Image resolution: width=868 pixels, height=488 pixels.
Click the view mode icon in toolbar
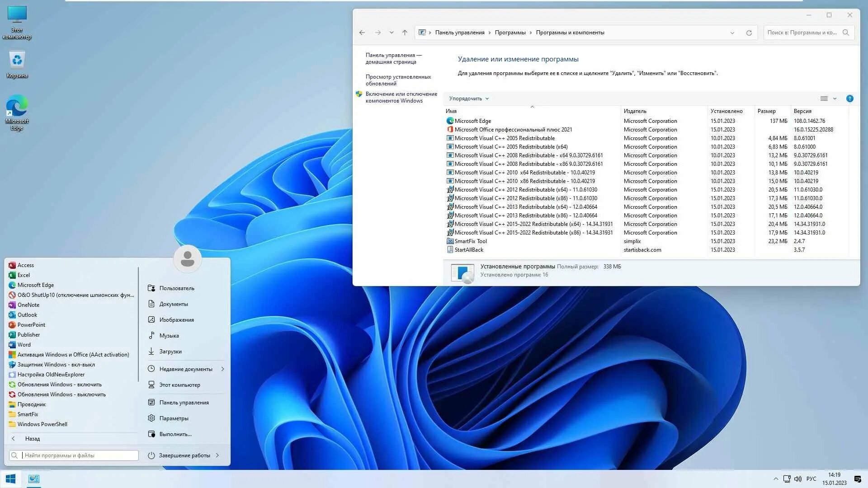[824, 99]
